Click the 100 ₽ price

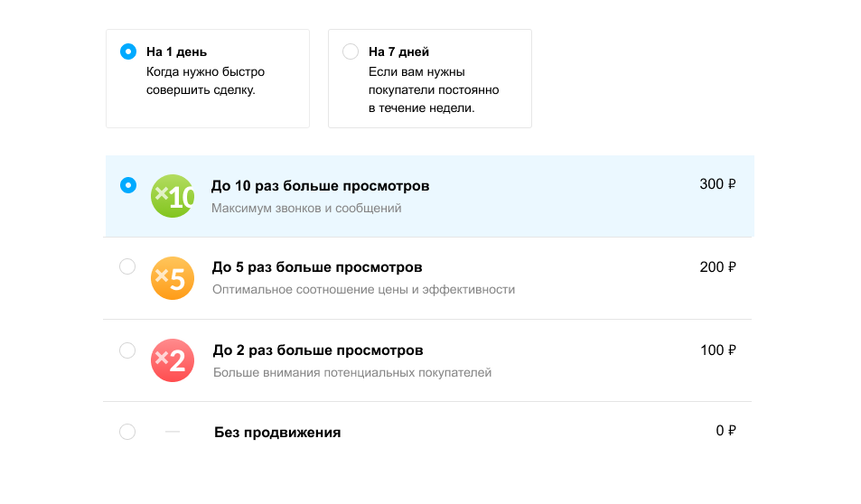coord(717,350)
